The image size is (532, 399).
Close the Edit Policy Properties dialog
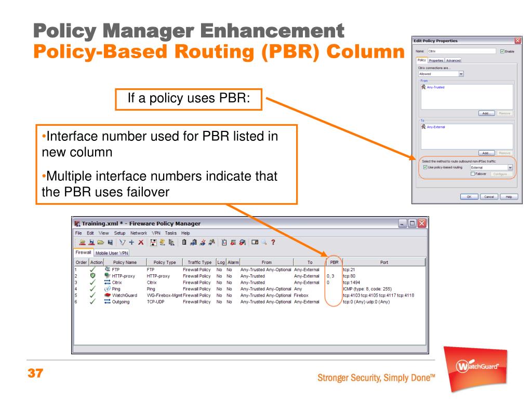518,41
